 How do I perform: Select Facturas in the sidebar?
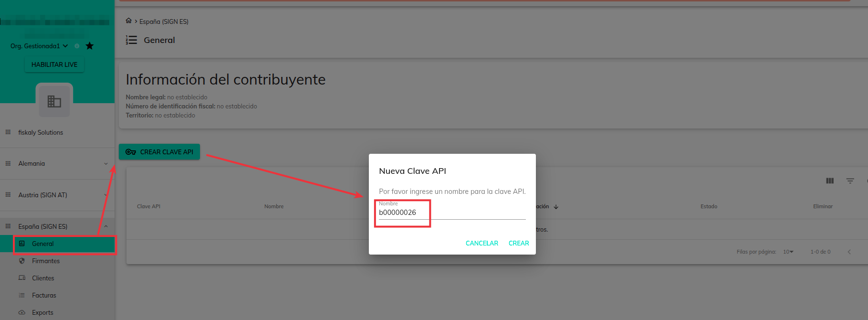click(x=44, y=295)
